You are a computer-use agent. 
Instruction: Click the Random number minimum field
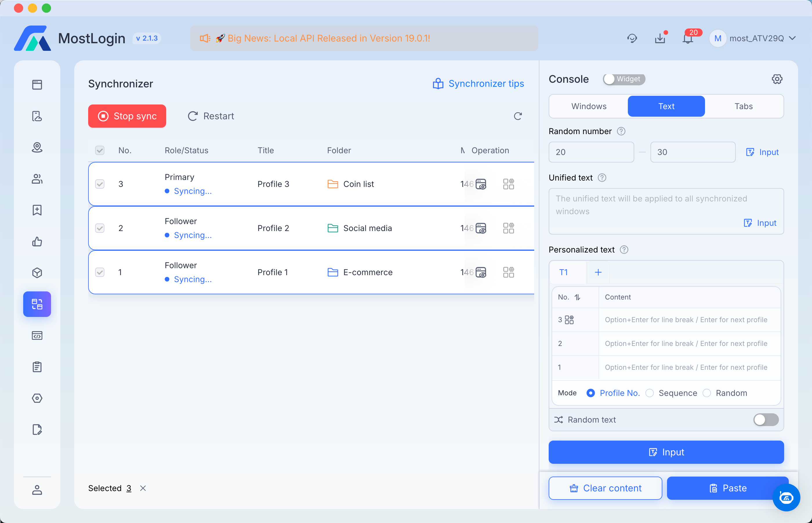point(591,152)
